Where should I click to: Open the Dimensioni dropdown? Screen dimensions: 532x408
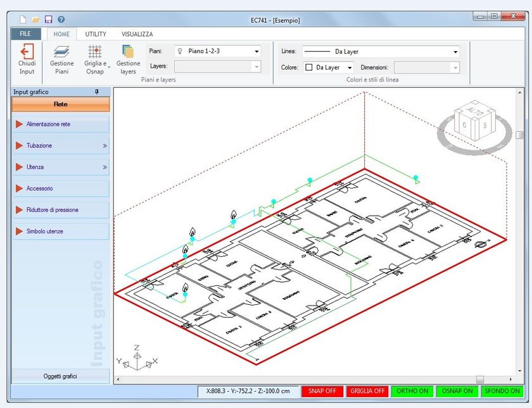[427, 68]
